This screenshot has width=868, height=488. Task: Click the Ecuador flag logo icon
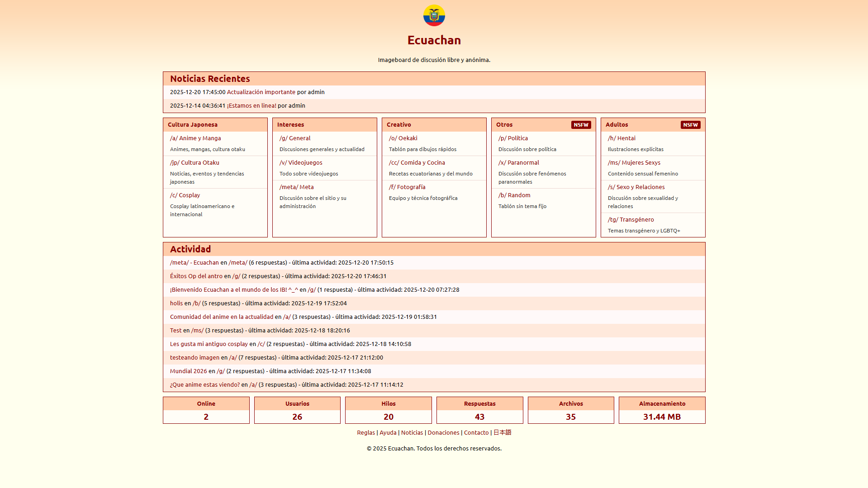[x=434, y=15]
